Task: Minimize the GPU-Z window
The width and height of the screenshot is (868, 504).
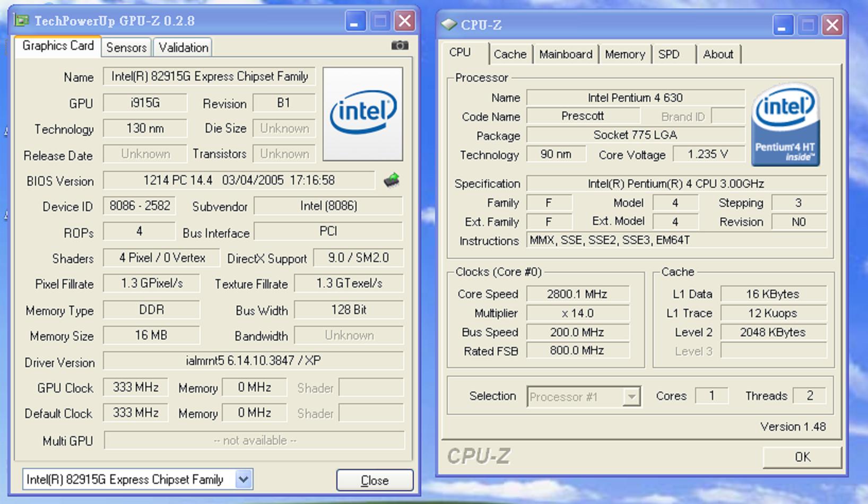Action: (x=355, y=21)
